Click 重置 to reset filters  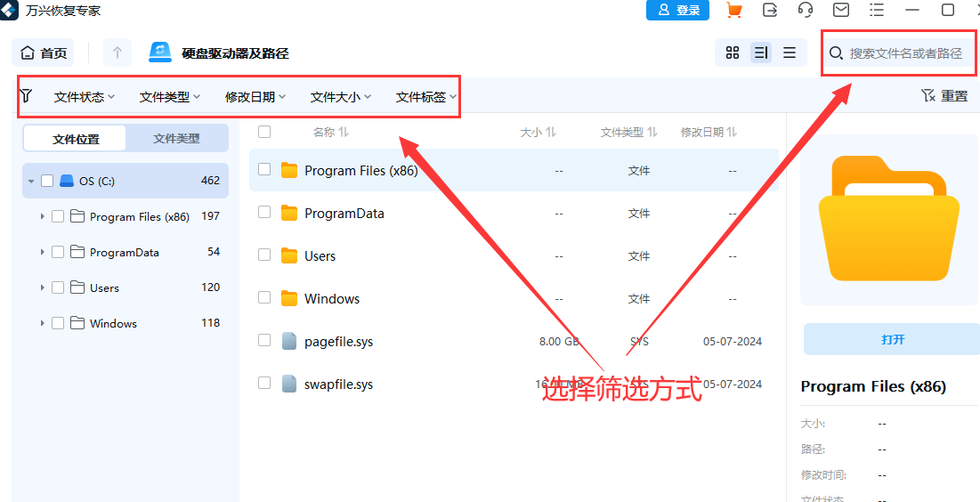(x=944, y=95)
